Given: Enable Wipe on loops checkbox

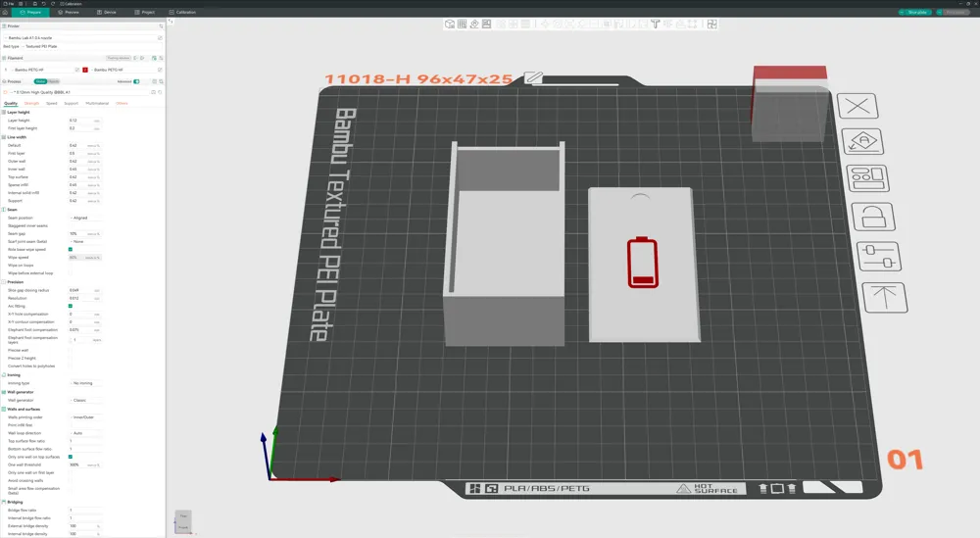Looking at the screenshot, I should point(70,265).
